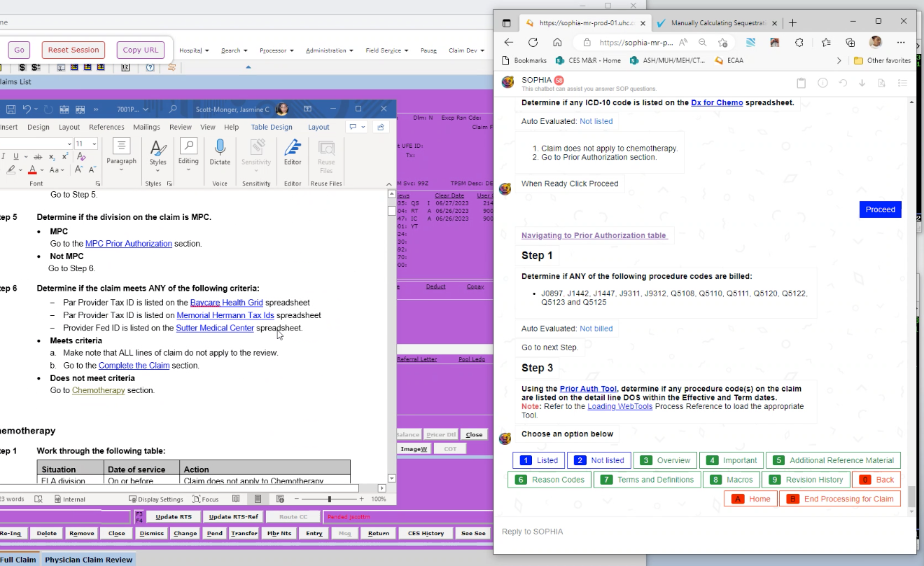Viewport: 924px width, 566px height.
Task: Apply subscript formatting in Word
Action: point(52,157)
